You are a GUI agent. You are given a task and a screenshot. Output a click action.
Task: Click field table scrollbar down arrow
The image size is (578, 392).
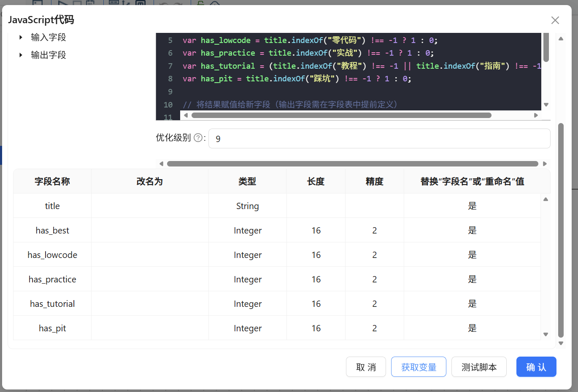(x=546, y=334)
